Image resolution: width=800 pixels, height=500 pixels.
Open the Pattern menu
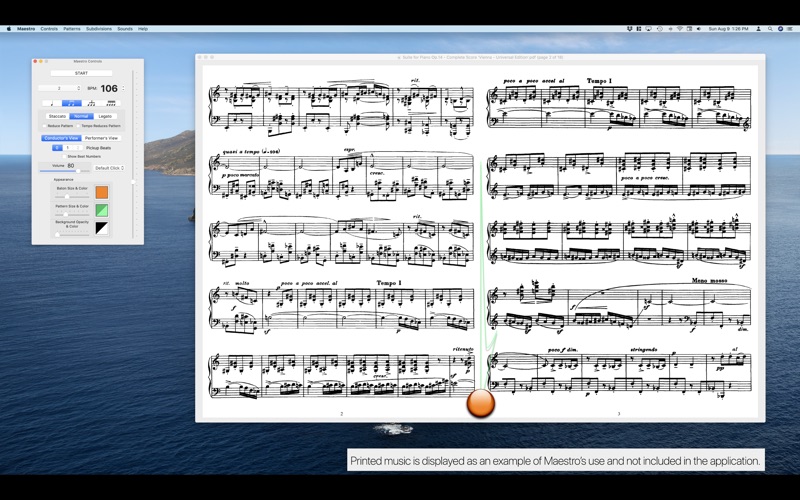click(72, 29)
